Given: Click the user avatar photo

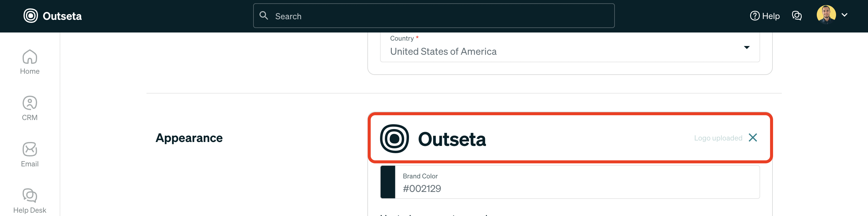Looking at the screenshot, I should (x=826, y=15).
